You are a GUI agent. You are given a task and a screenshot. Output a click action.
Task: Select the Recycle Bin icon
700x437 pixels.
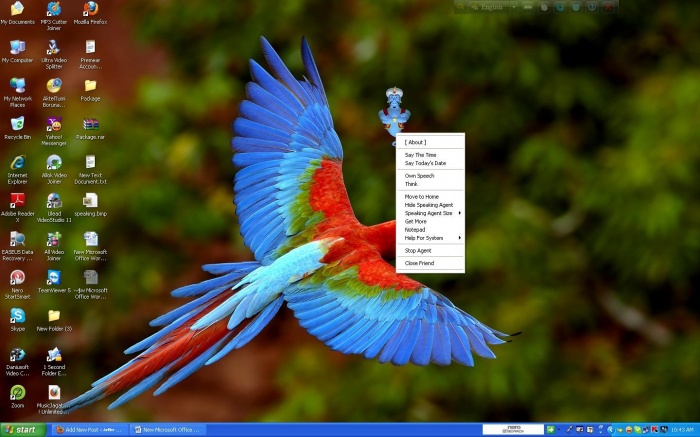17,128
